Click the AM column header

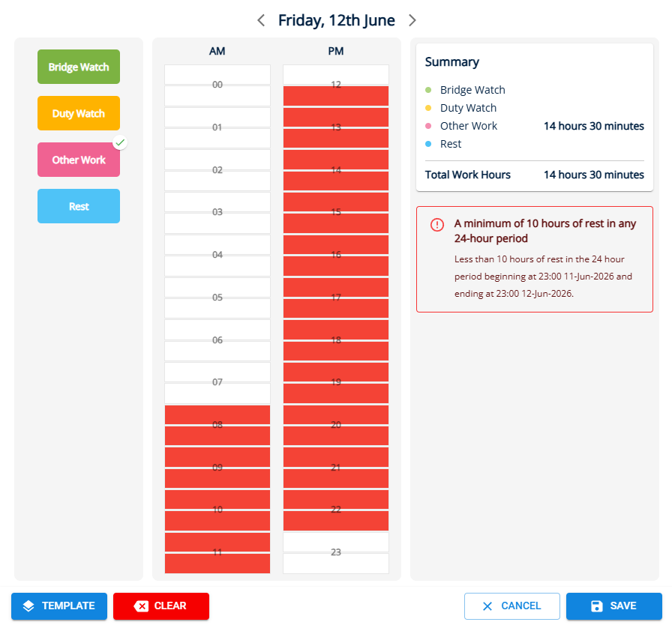tap(217, 51)
